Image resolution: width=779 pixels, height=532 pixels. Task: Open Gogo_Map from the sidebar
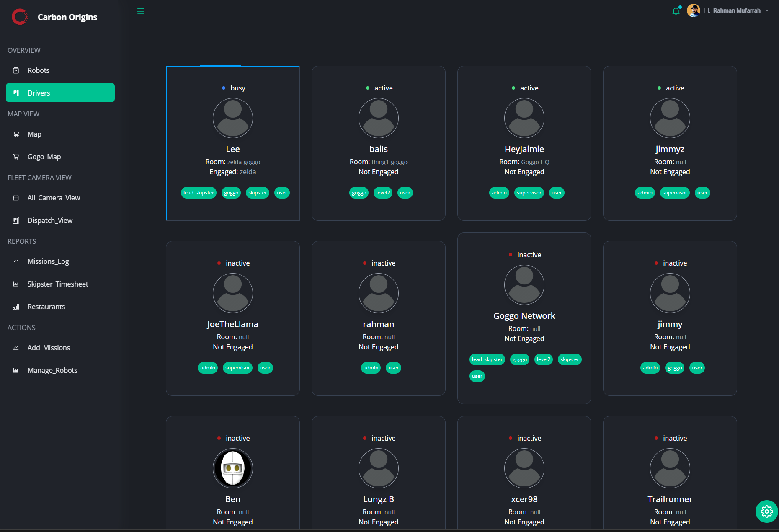tap(44, 156)
